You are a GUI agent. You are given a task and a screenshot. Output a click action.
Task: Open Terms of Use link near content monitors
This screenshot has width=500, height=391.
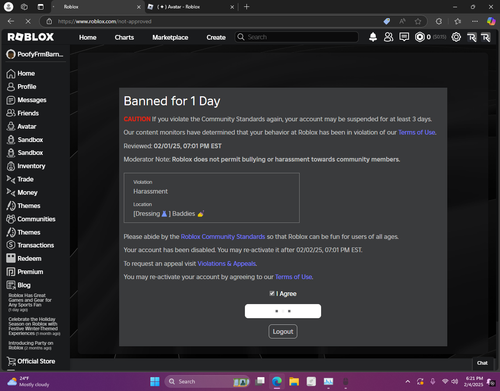click(x=417, y=132)
